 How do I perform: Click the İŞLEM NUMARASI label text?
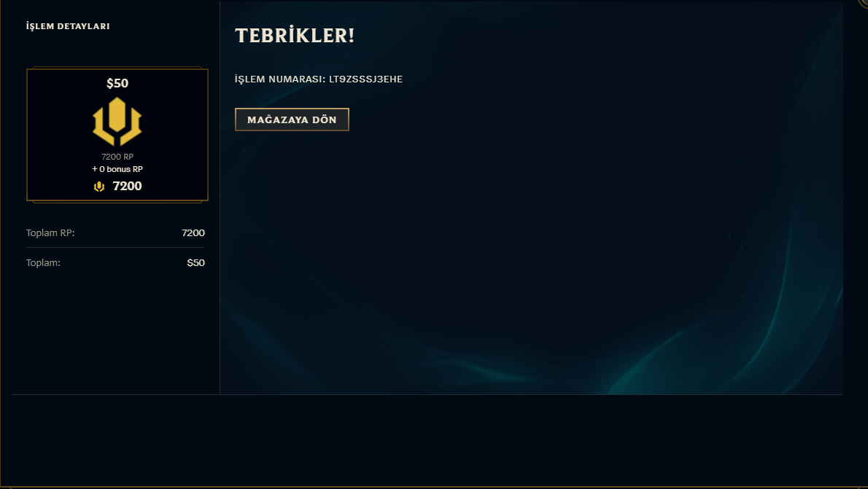click(279, 79)
